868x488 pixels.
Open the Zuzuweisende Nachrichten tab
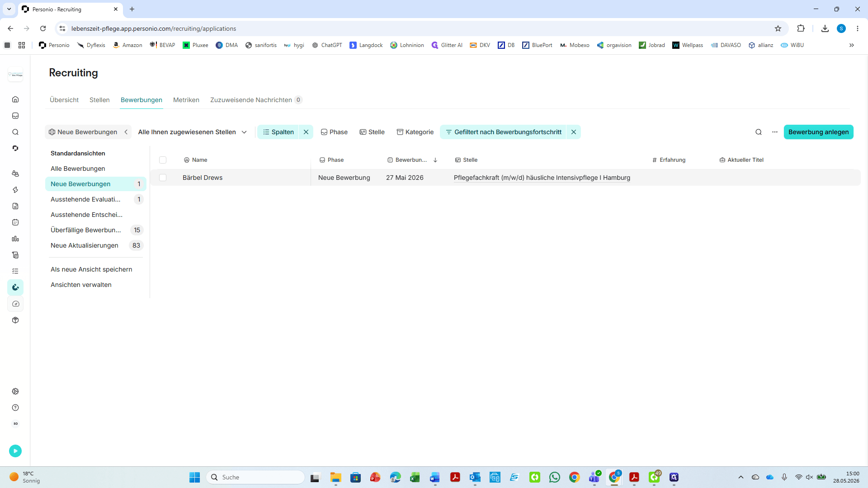[x=256, y=100]
